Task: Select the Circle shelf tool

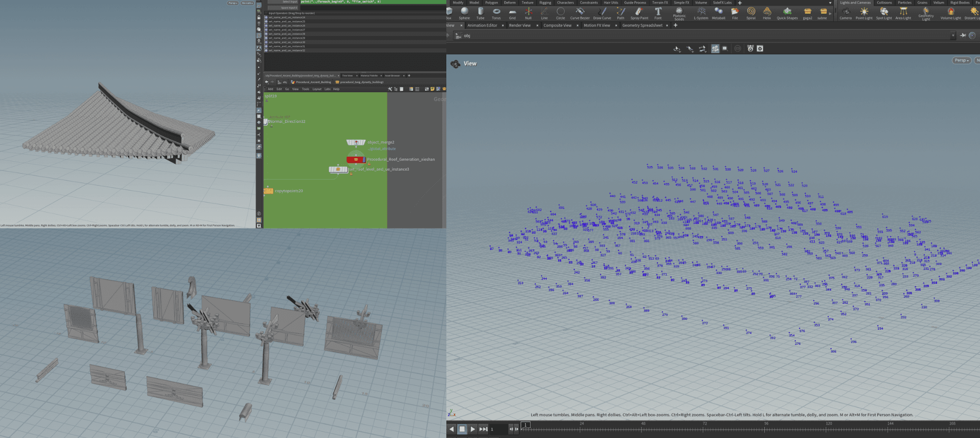Action: point(561,13)
